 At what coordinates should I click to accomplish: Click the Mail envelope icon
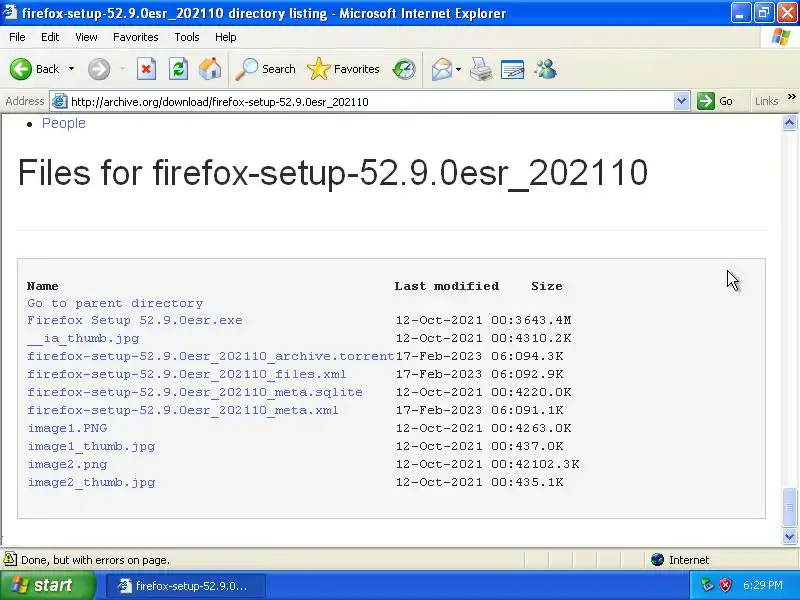point(441,69)
